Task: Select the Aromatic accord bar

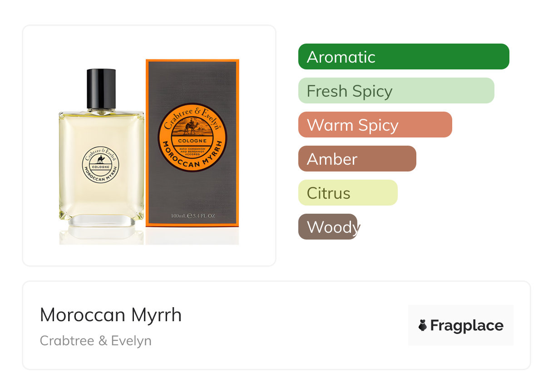Action: [x=404, y=57]
